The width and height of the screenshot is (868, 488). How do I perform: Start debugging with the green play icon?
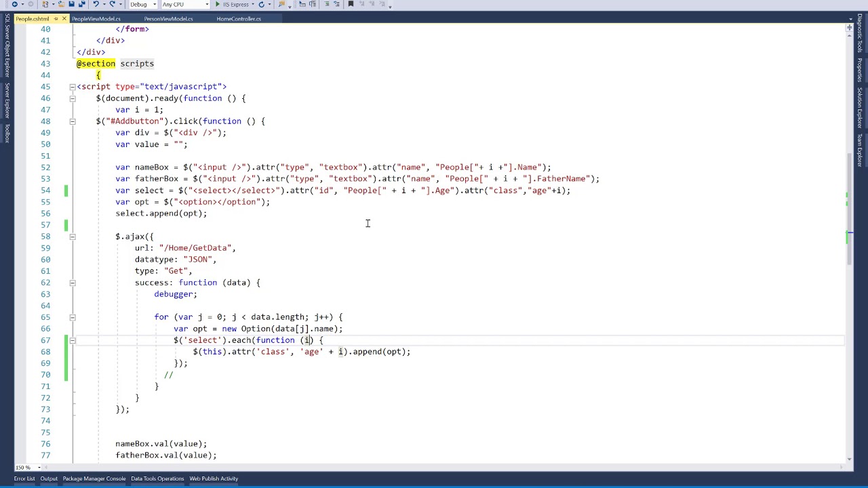[218, 4]
